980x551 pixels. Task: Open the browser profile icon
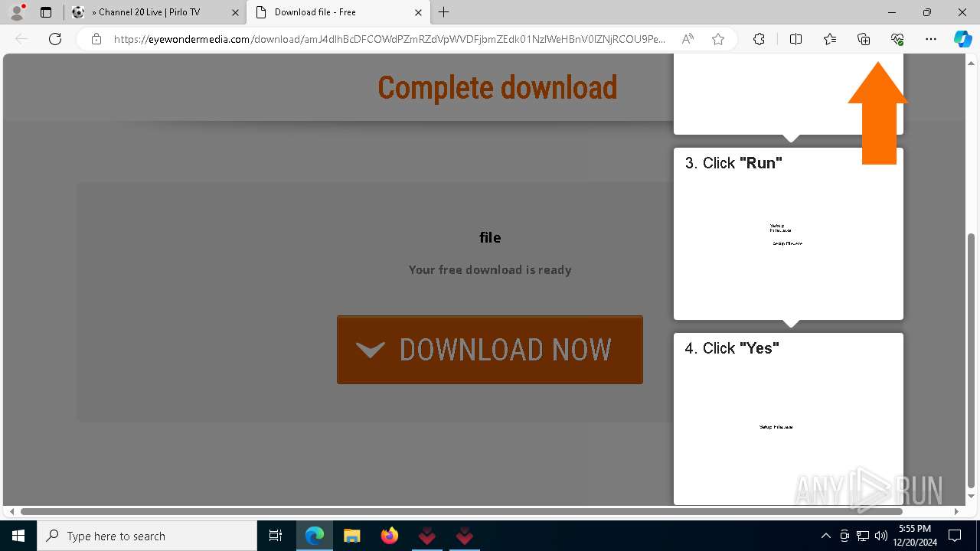(16, 12)
